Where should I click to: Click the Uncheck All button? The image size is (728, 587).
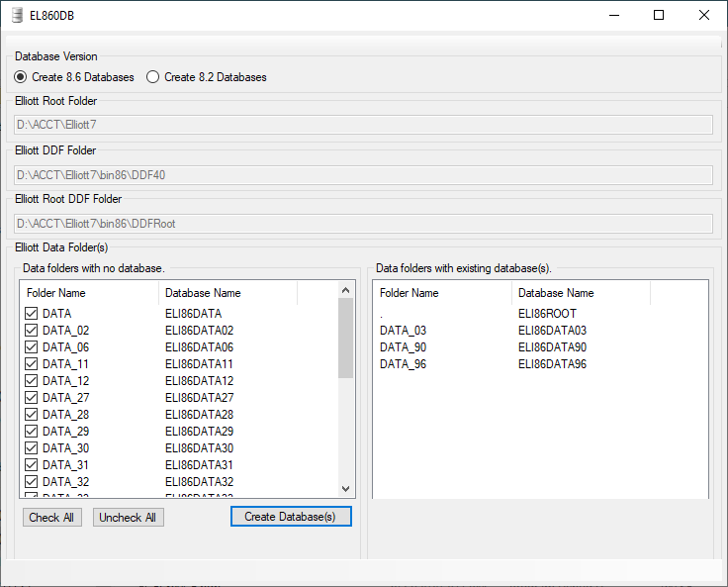click(129, 518)
